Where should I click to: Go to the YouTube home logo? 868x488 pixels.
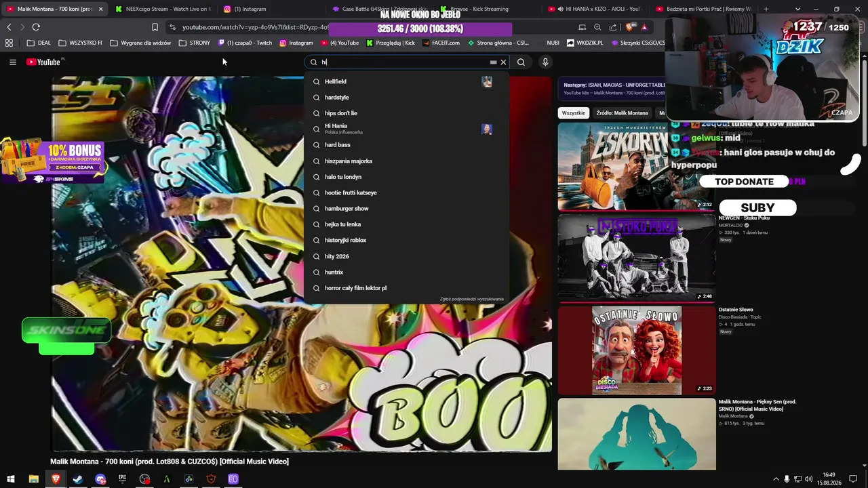click(x=45, y=62)
